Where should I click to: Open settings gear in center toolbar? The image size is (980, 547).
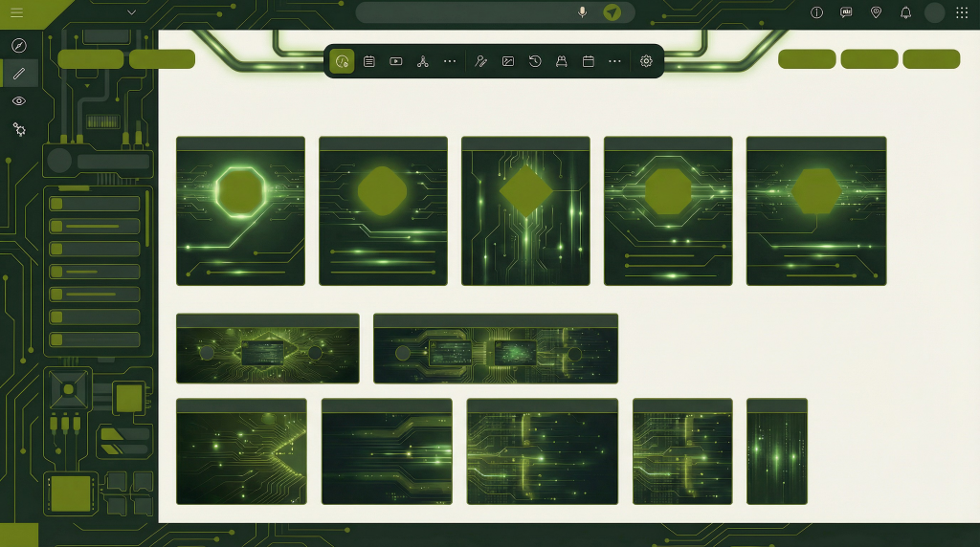[646, 61]
